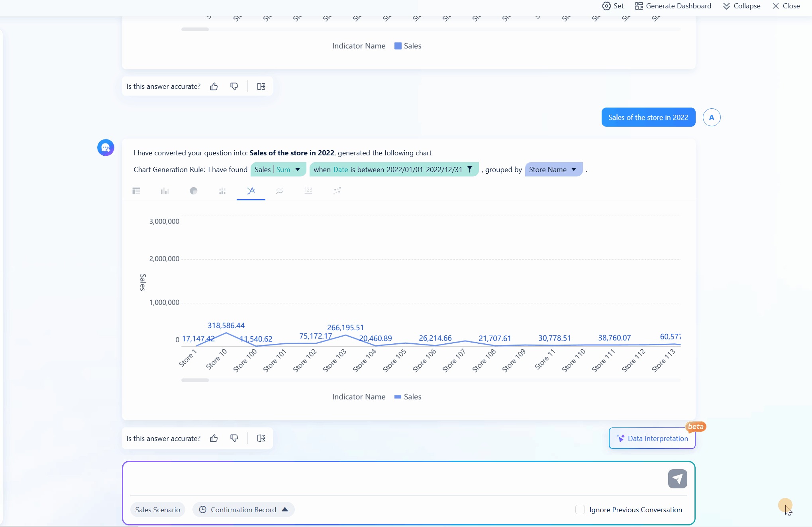Click the Sales legend color swatch in lower chart
The image size is (812, 527).
tap(398, 397)
